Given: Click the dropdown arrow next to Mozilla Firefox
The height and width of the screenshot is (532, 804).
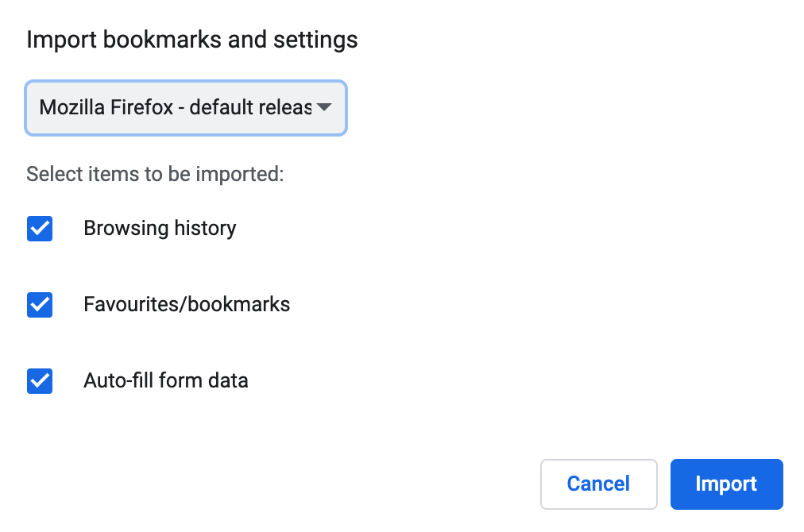Looking at the screenshot, I should (x=324, y=108).
